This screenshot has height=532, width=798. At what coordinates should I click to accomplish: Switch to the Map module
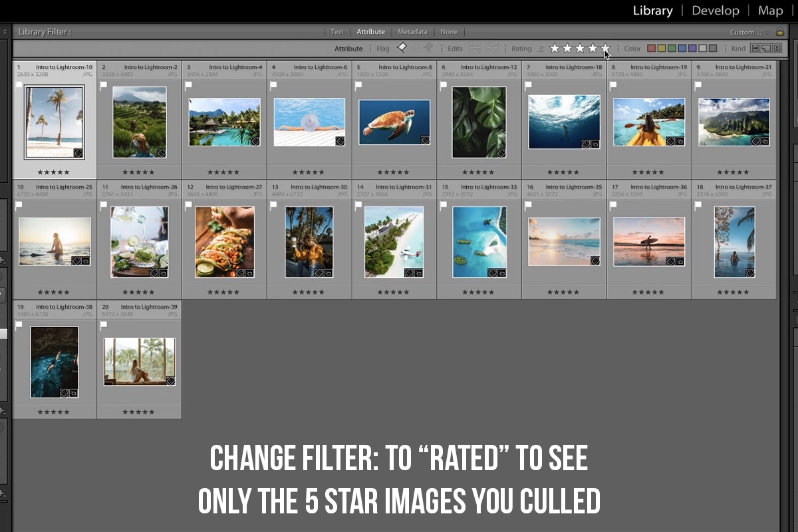tap(771, 11)
